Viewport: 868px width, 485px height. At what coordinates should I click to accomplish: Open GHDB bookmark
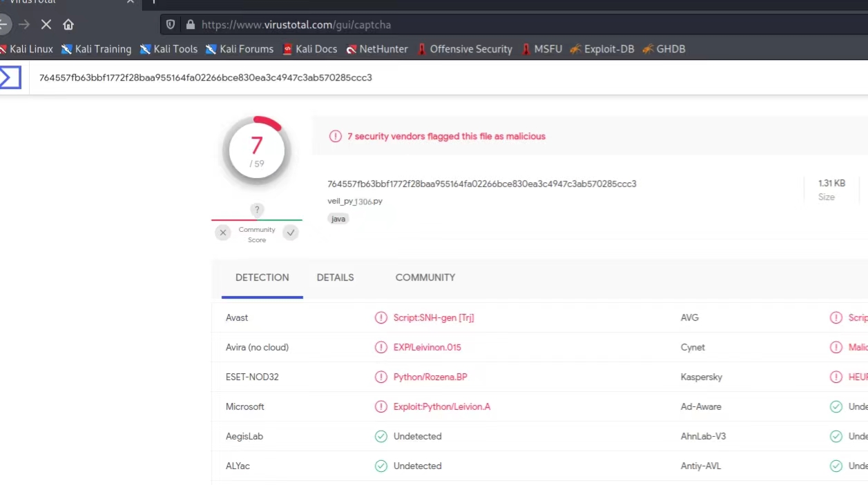pos(664,49)
